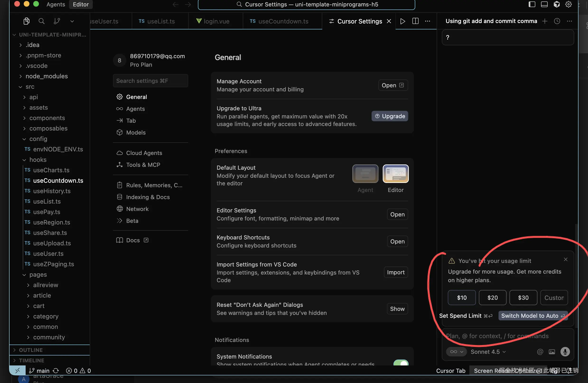This screenshot has width=588, height=383.
Task: Click the explorer files icon
Action: (26, 21)
